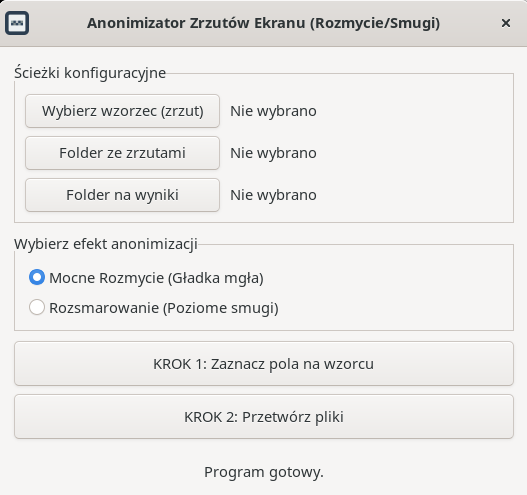This screenshot has height=495, width=527.
Task: Click the 'Wybierz efekt anonimizacji' group heading
Action: click(106, 244)
